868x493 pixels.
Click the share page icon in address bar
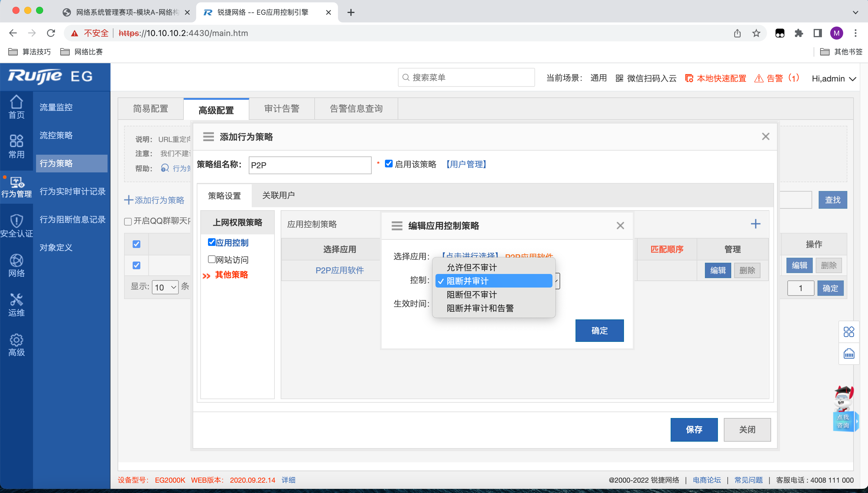(x=737, y=33)
